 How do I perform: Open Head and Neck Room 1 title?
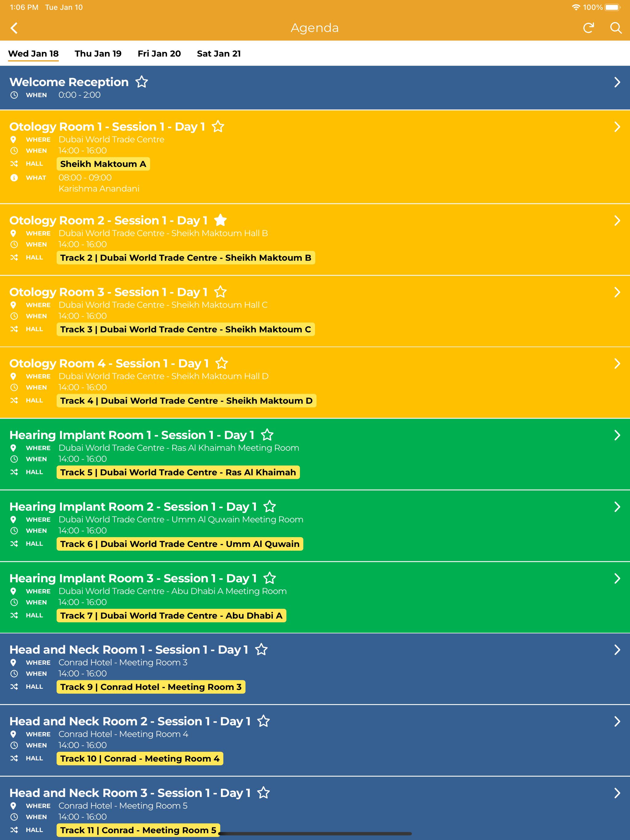click(129, 650)
